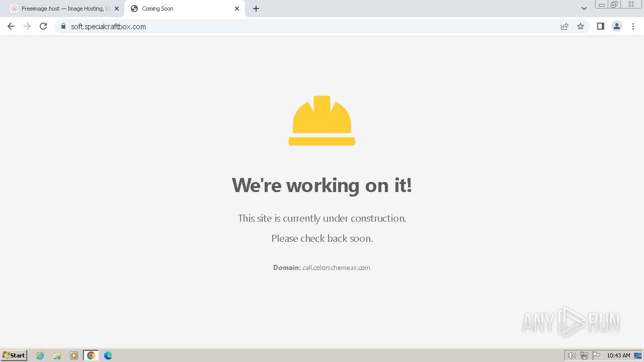Bookmark this tab with the star
The image size is (644, 362).
click(x=581, y=26)
